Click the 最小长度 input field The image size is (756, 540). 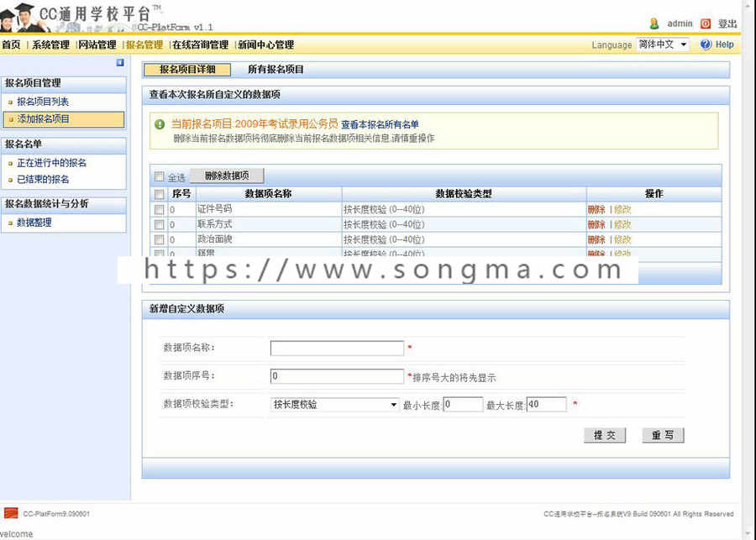[x=463, y=404]
